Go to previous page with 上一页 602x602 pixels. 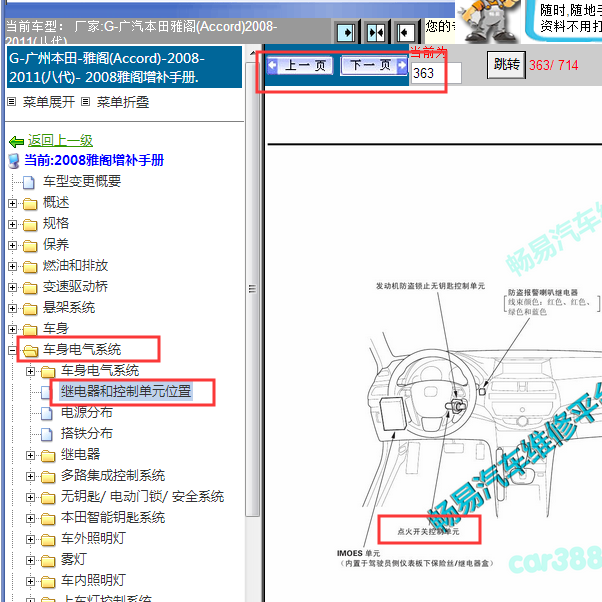[x=300, y=66]
